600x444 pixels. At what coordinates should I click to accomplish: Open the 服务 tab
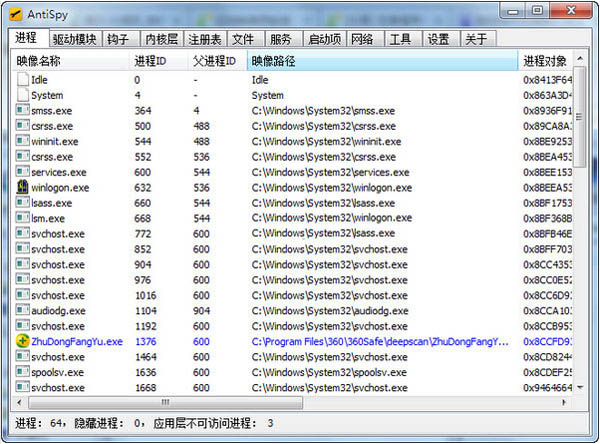(284, 39)
